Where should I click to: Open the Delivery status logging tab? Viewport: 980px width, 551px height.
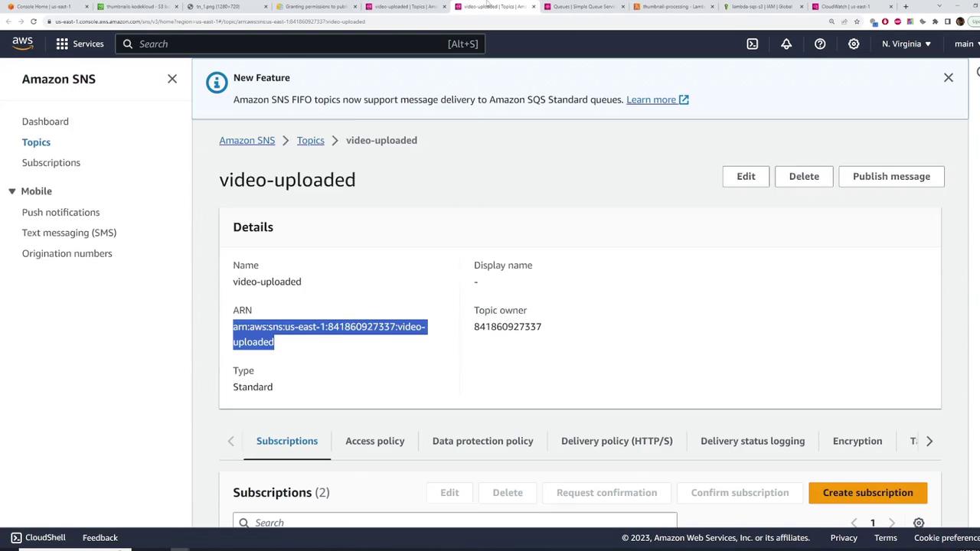tap(753, 441)
